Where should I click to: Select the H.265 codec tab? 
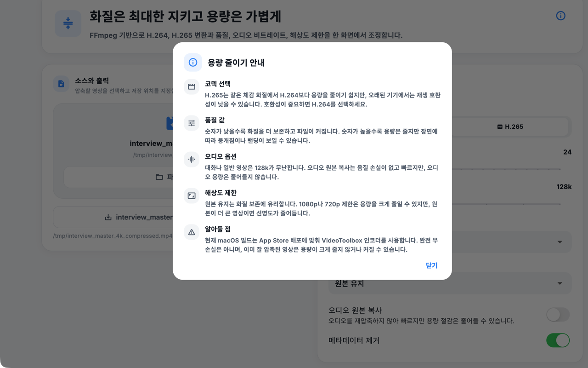[510, 126]
